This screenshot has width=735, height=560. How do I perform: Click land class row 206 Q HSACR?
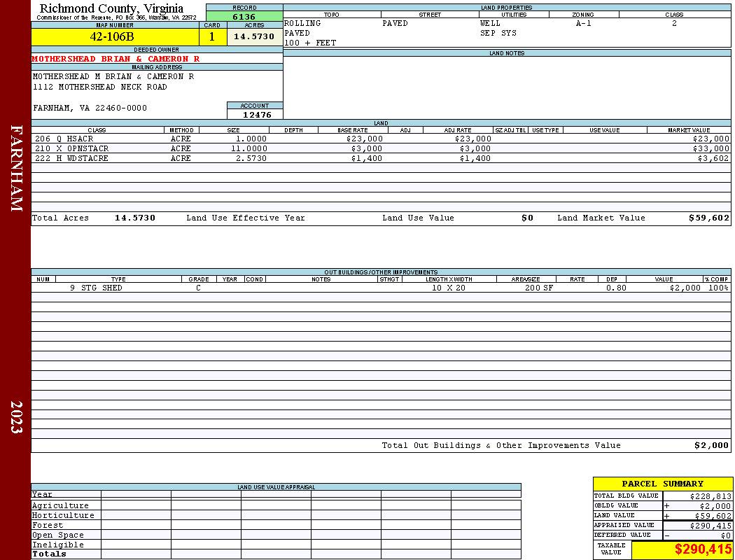[64, 139]
